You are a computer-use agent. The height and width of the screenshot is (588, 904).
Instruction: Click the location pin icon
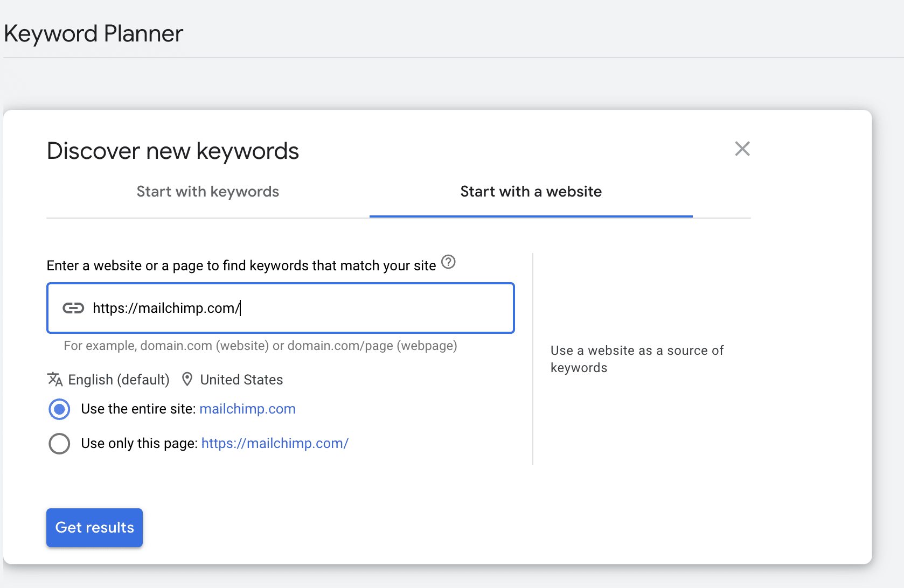187,379
